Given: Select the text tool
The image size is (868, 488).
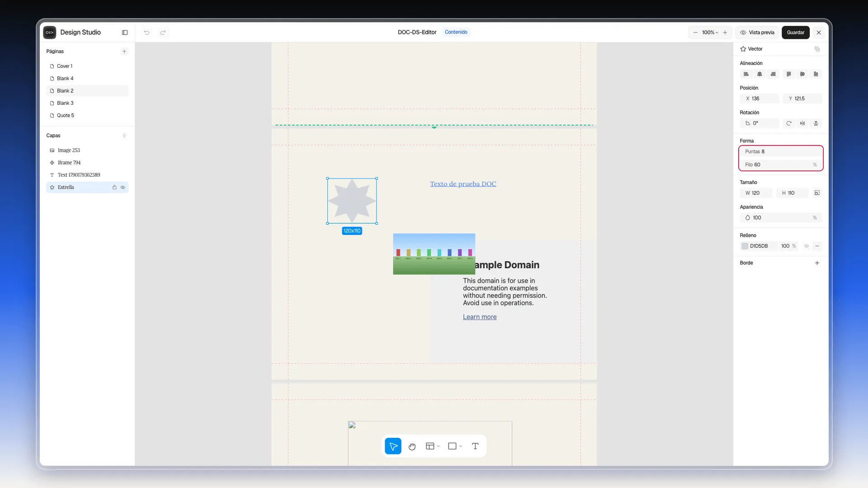Looking at the screenshot, I should coord(475,446).
